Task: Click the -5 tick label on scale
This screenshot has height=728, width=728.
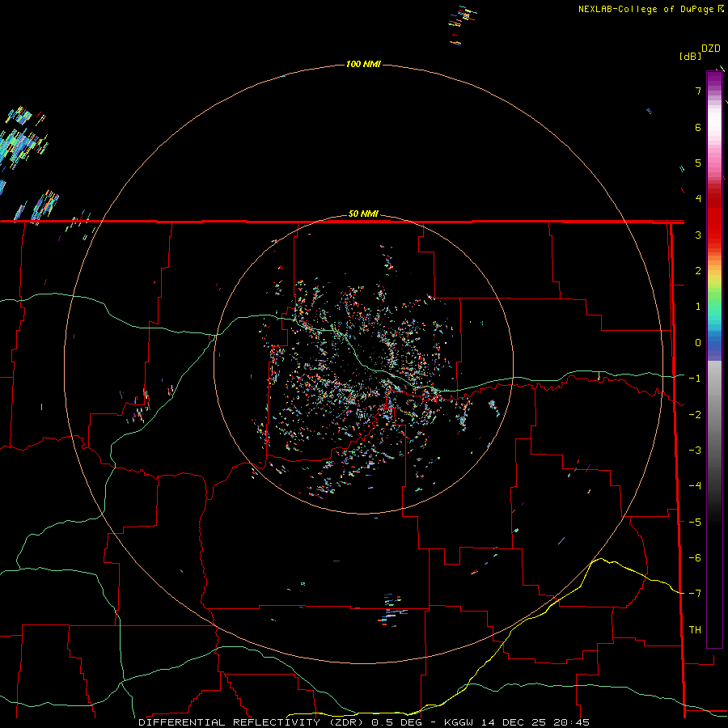Action: (695, 523)
